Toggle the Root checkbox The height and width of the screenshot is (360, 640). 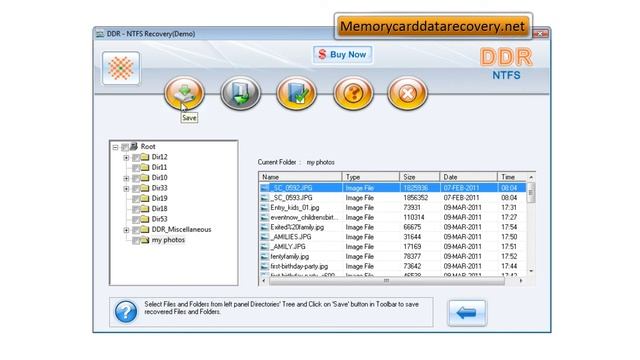pos(125,147)
